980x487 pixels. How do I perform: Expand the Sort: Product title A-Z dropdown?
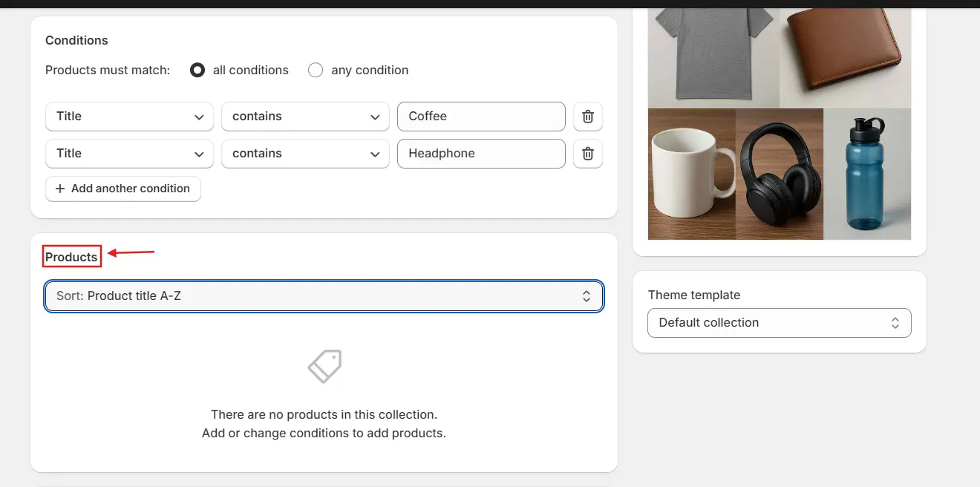coord(324,296)
